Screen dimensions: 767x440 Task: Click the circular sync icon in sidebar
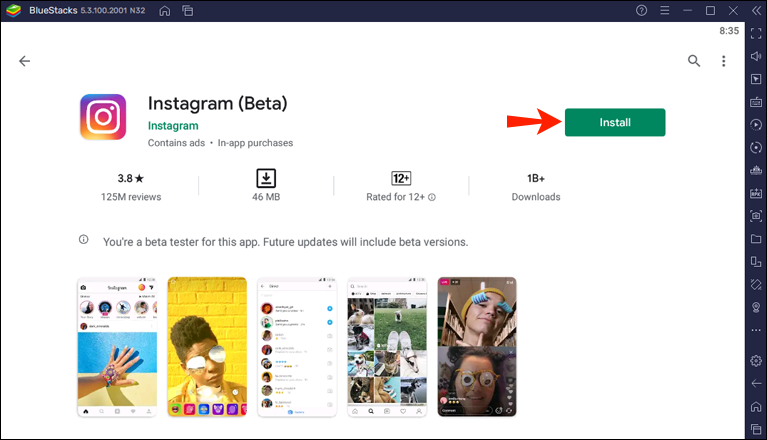(x=756, y=148)
